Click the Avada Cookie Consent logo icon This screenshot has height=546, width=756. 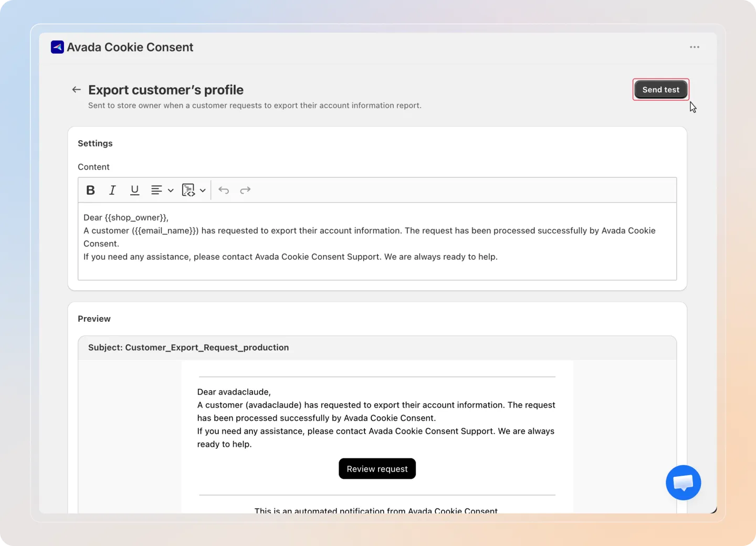tap(57, 47)
